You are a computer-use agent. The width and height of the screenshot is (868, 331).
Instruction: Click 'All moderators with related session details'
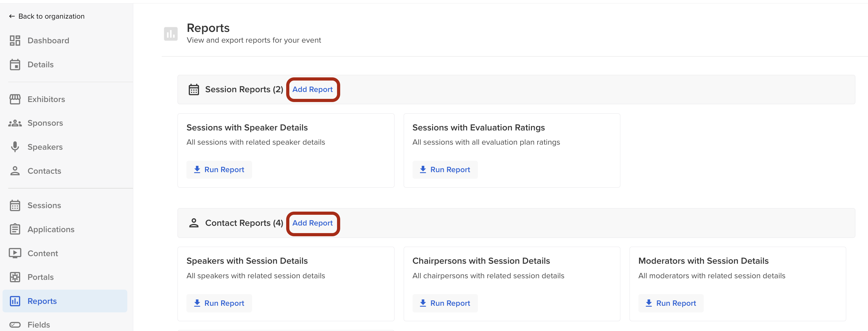(712, 276)
